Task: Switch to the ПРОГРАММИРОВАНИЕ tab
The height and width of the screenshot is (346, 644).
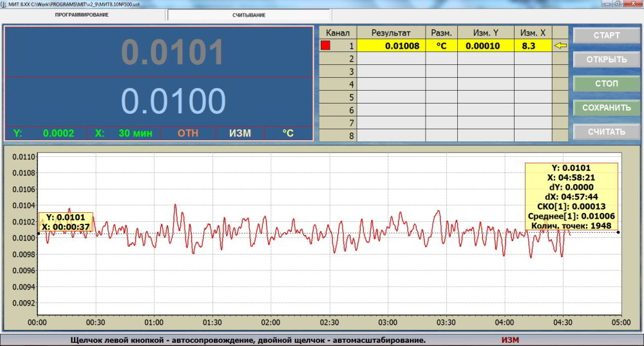Action: point(82,15)
